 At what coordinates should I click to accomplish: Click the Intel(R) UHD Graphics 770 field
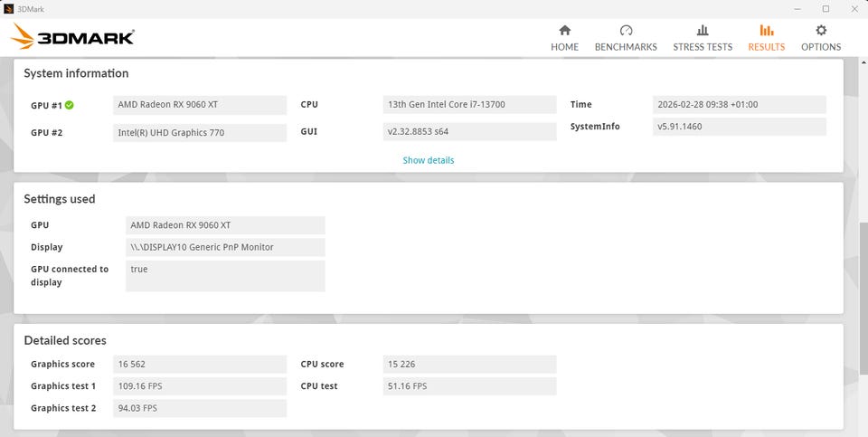pyautogui.click(x=200, y=132)
